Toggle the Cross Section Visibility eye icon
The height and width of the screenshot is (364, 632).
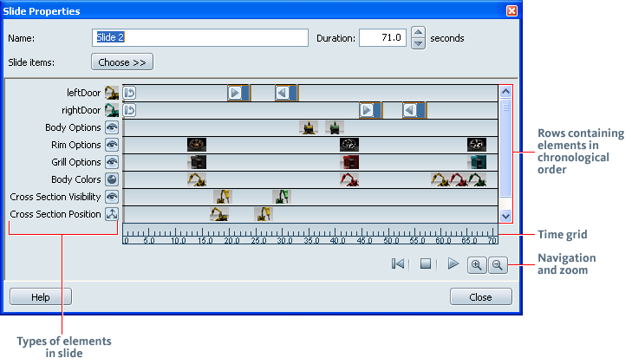[112, 197]
